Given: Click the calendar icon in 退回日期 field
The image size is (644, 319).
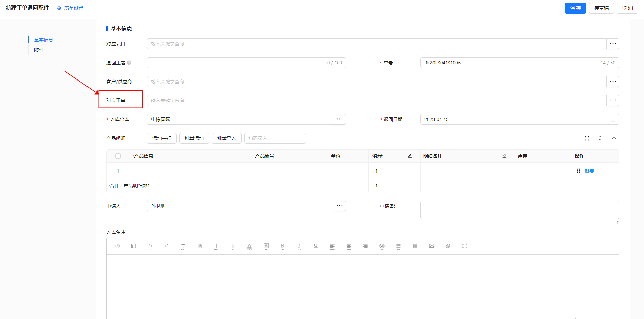Looking at the screenshot, I should tap(613, 119).
